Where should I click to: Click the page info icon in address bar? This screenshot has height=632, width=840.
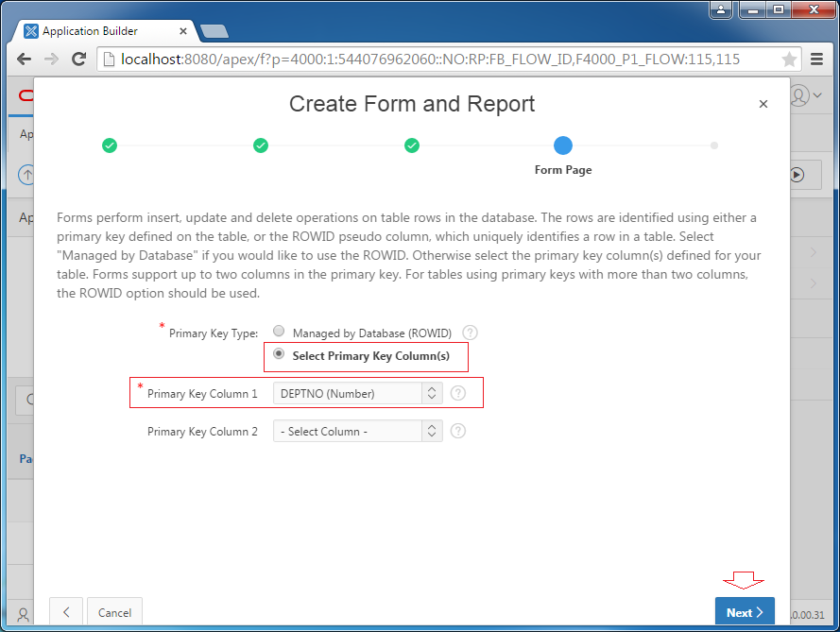click(x=109, y=59)
